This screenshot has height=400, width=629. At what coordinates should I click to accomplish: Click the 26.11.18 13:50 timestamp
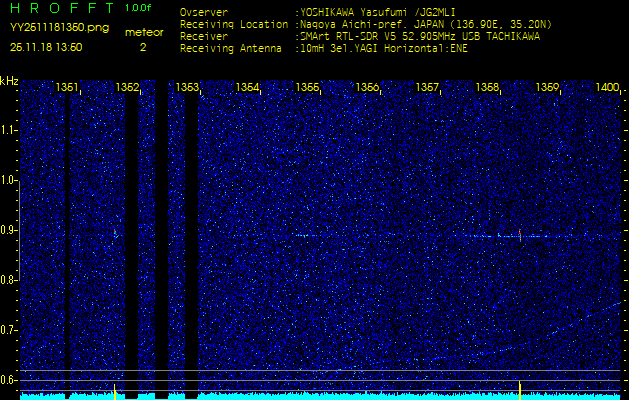46,46
